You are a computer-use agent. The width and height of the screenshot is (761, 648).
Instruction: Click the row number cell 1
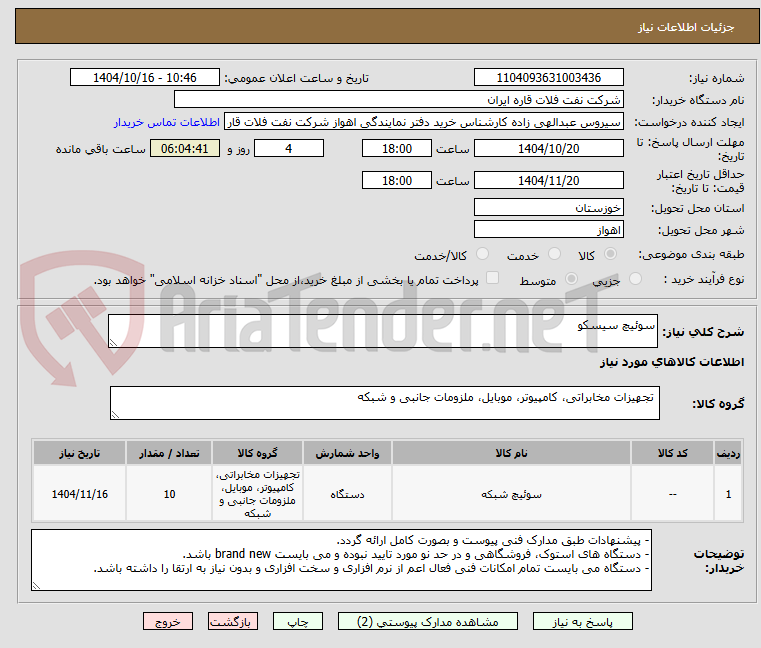click(x=728, y=494)
